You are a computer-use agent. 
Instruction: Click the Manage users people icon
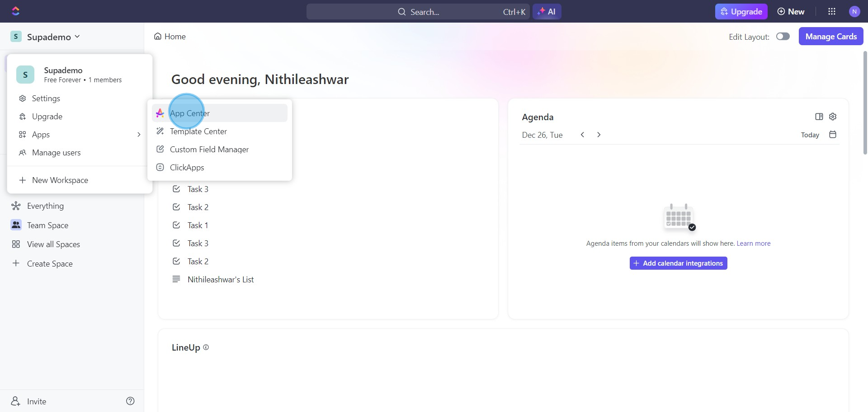click(23, 153)
